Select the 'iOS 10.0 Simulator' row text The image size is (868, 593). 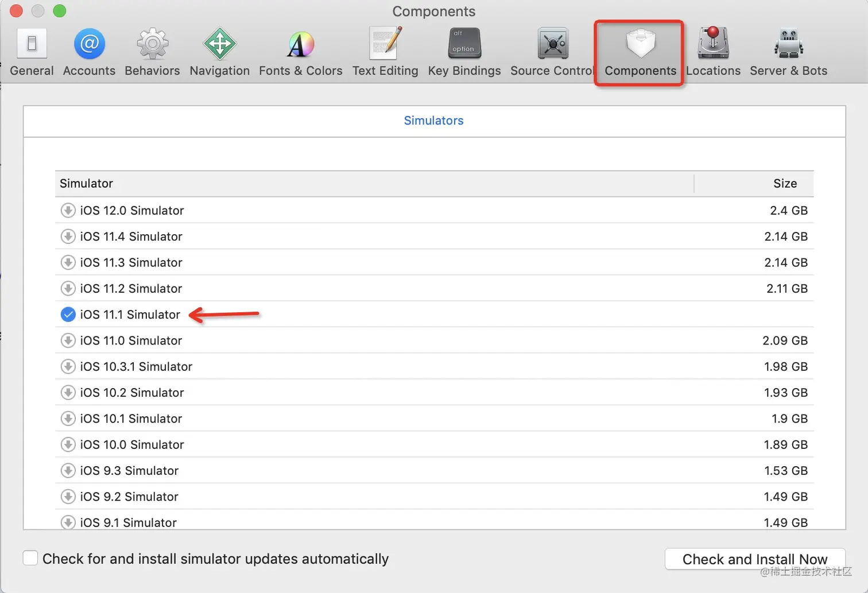pos(132,445)
